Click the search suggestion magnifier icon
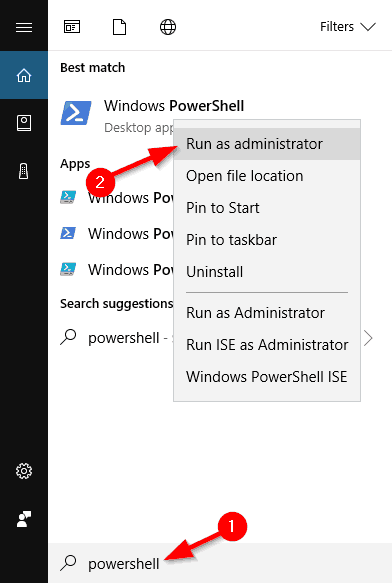392x583 pixels. 68,337
